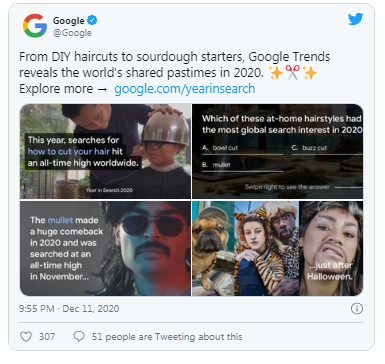Open the bowl haircut photo

point(105,151)
